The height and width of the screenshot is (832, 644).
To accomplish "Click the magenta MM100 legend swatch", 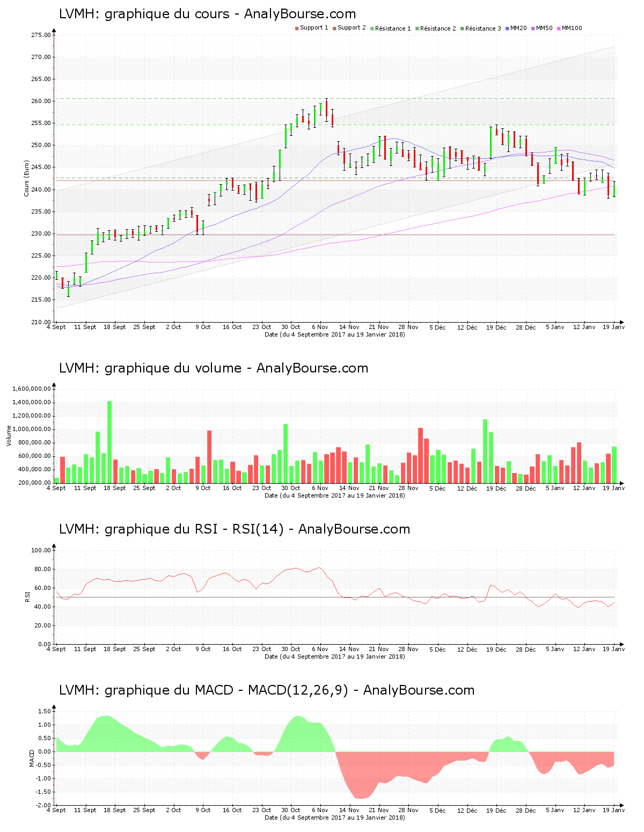I will point(559,28).
